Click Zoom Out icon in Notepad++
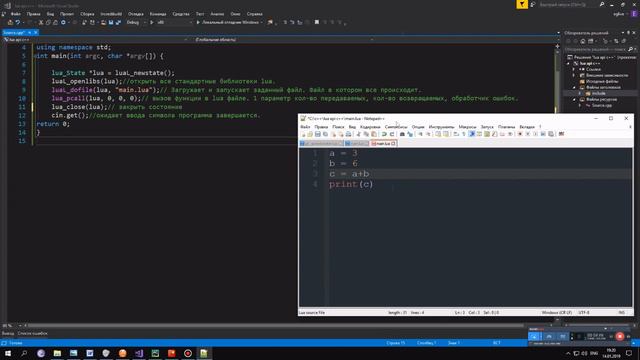 [x=428, y=134]
